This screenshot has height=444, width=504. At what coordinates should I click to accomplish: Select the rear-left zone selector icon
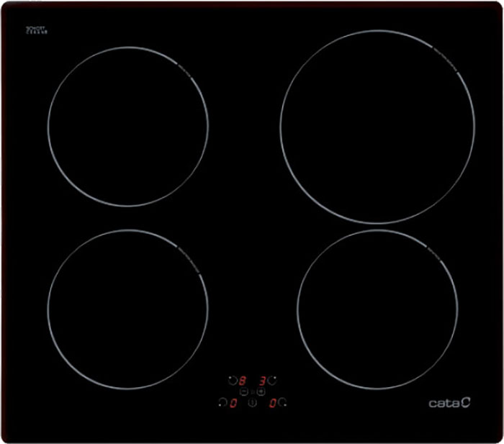233,380
